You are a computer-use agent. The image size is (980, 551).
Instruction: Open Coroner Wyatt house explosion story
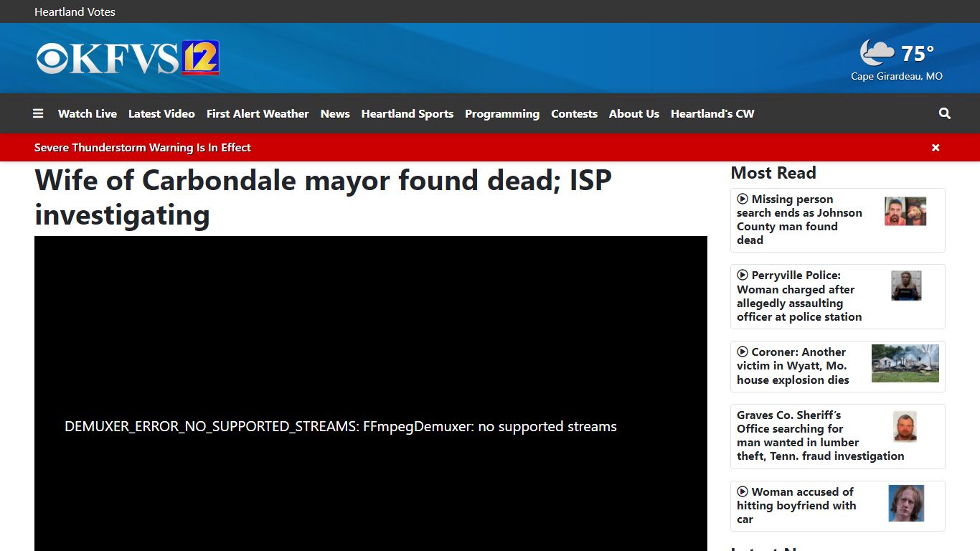793,366
